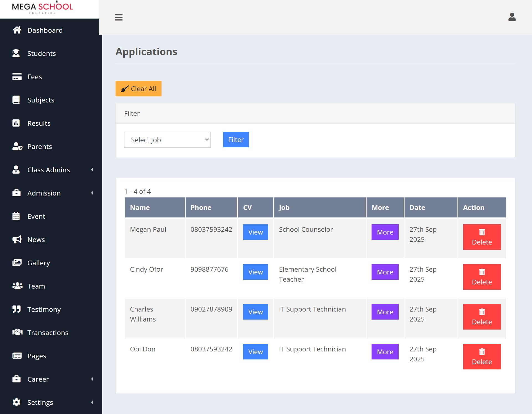532x414 pixels.
Task: Click the Results chart icon
Action: click(16, 123)
